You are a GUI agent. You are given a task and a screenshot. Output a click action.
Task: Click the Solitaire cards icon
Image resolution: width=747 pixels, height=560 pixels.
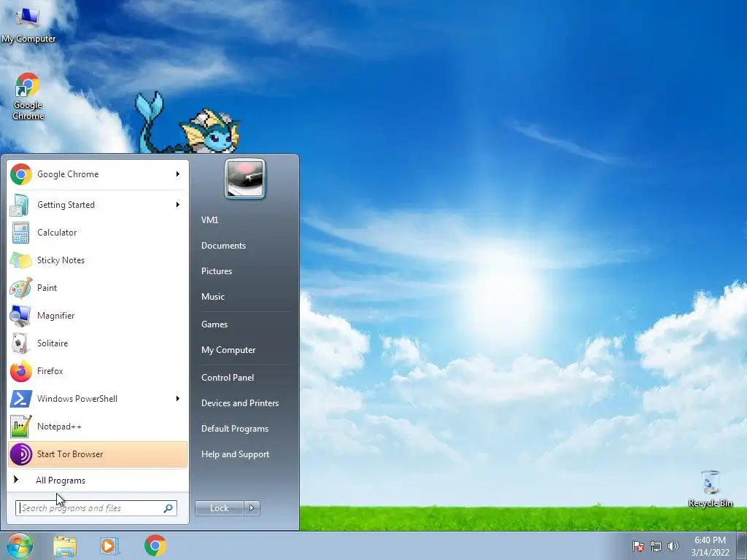pyautogui.click(x=21, y=343)
